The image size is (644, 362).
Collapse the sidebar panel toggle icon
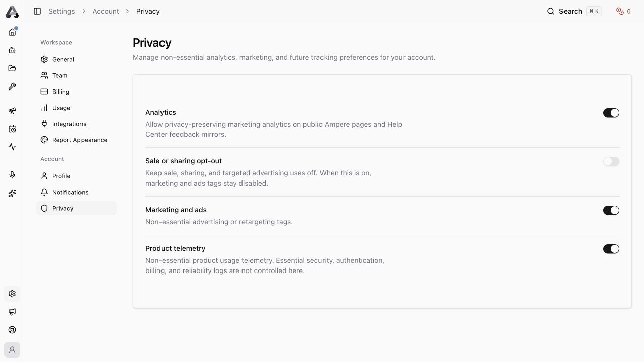tap(37, 11)
